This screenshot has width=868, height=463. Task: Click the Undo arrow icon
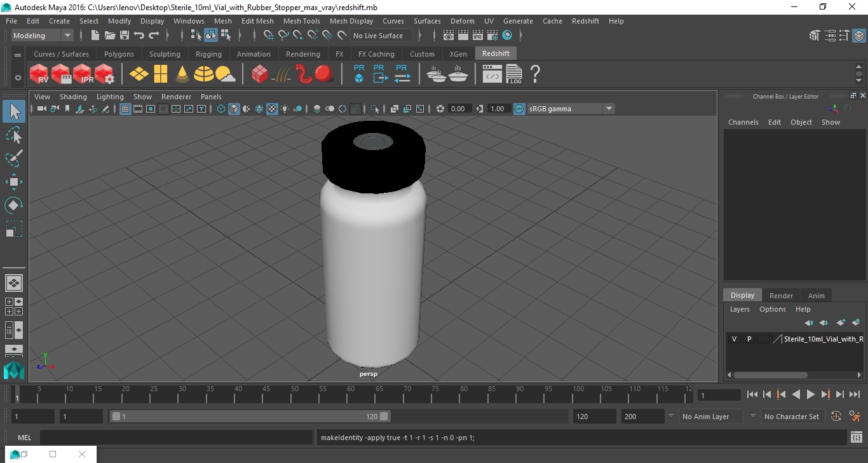tap(139, 36)
